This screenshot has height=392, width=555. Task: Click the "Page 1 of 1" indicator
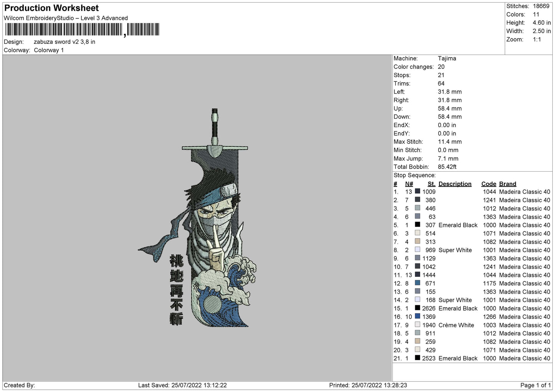[x=536, y=385]
